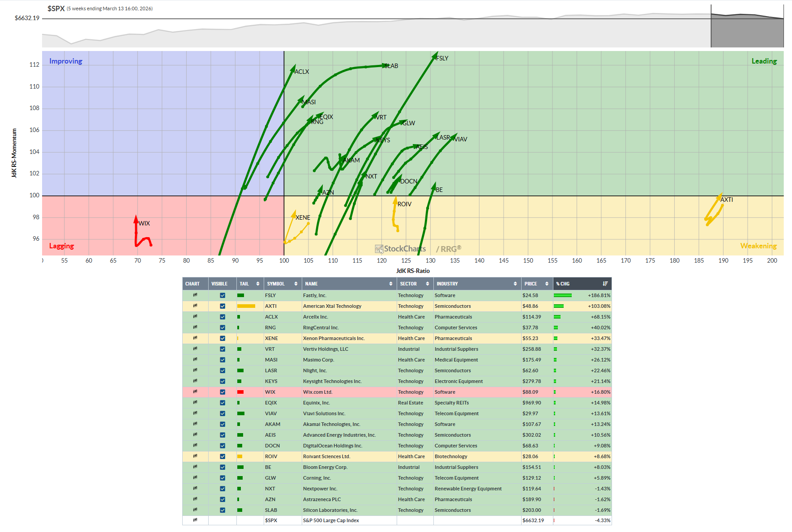Open the chart icon for EQIX
This screenshot has height=532, width=792.
point(195,403)
